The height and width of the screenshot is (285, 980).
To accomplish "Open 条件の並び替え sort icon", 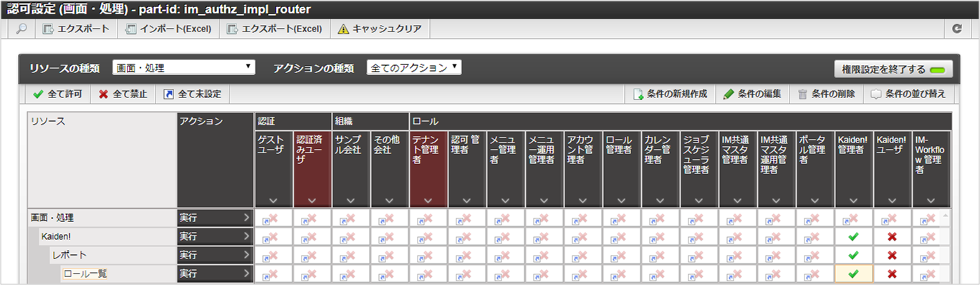I will (x=875, y=94).
